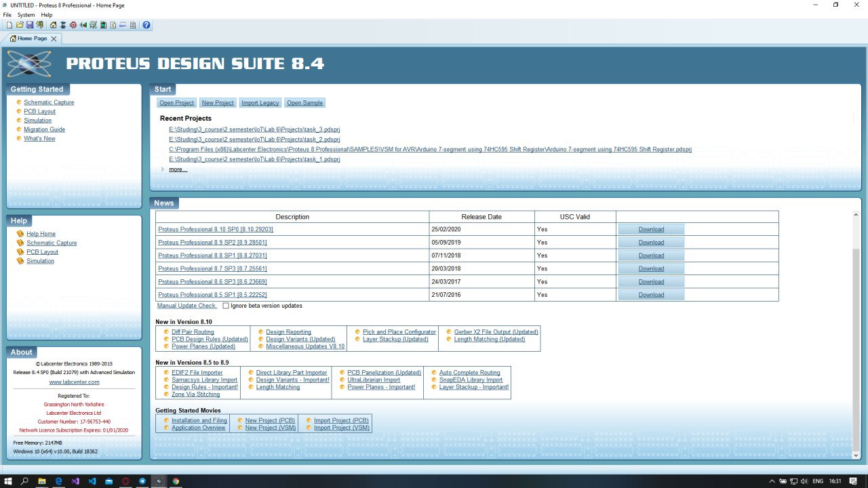The width and height of the screenshot is (868, 488).
Task: Click the Manual Update Check link
Action: [x=187, y=306]
